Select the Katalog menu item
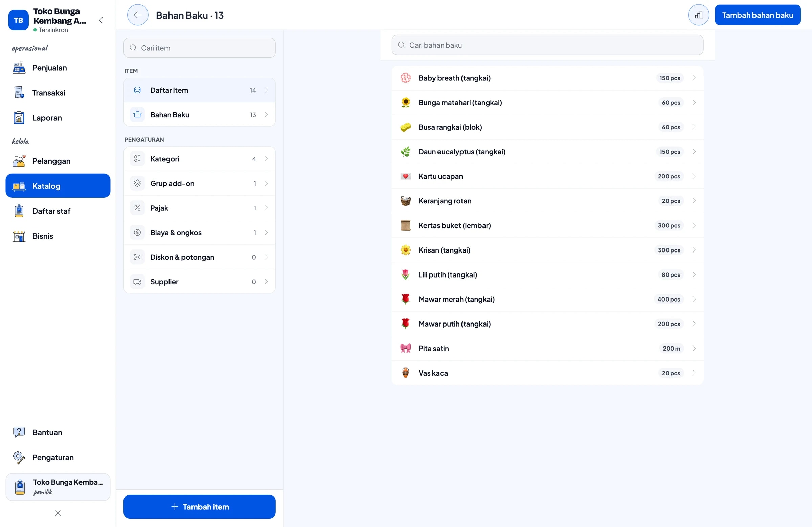812x527 pixels. pyautogui.click(x=58, y=186)
